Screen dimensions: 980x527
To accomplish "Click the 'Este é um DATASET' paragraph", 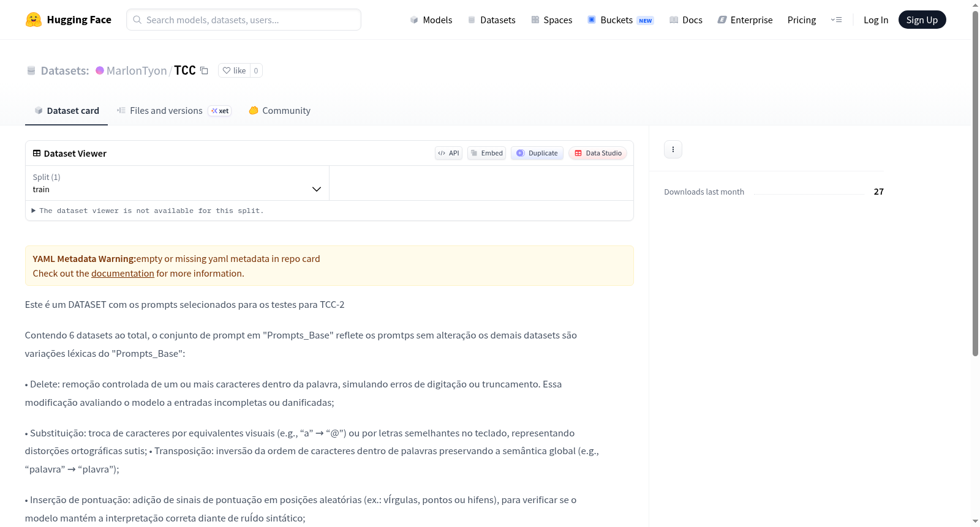I will 184,305.
